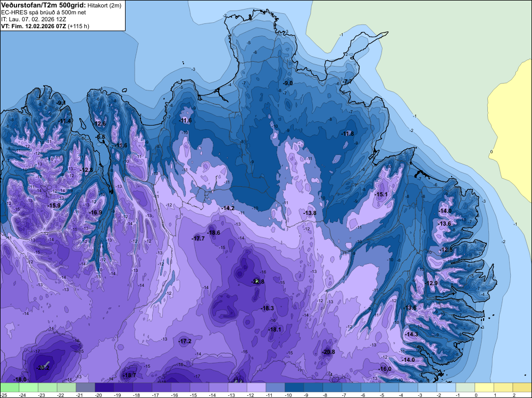Viewport: 532px width, 398px height.
Task: Click the -7 legend color swatch
Action: point(352,387)
